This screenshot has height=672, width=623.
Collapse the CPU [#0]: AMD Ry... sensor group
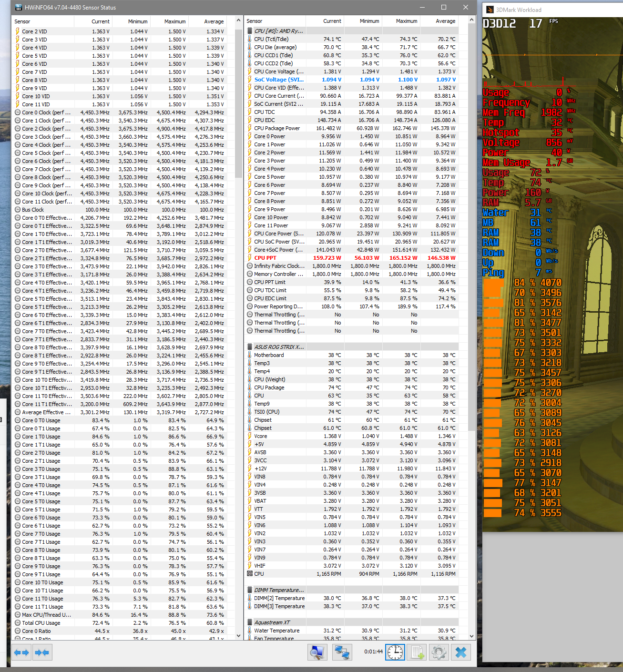coord(250,31)
